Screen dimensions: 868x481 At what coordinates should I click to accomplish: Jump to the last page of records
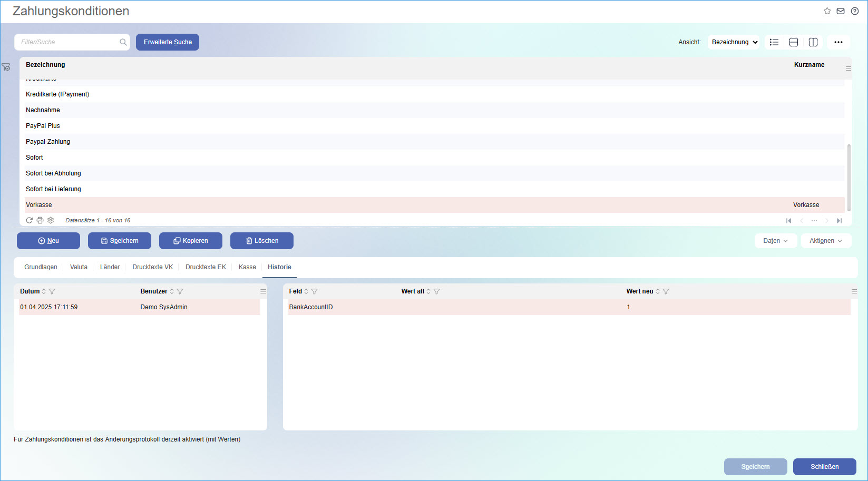[x=840, y=221]
